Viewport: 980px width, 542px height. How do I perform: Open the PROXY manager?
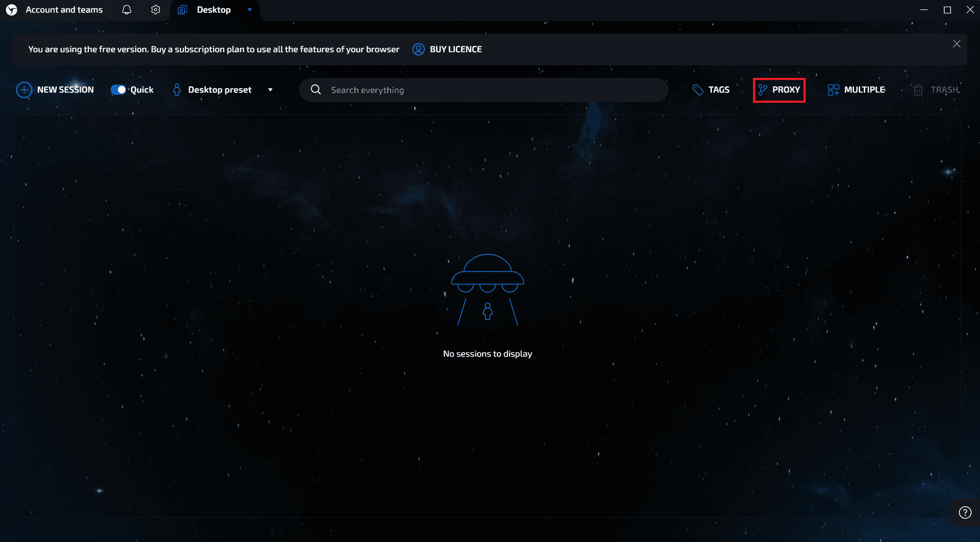pyautogui.click(x=779, y=90)
